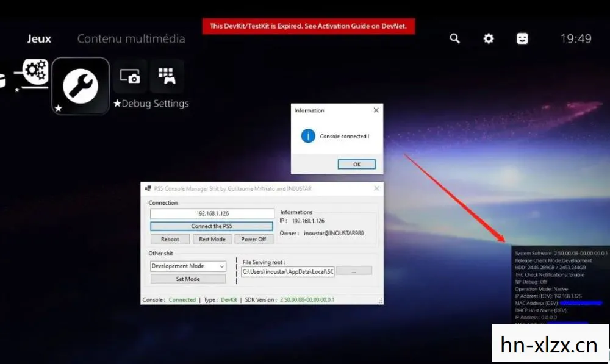The height and width of the screenshot is (364, 610).
Task: Open the search magnifier icon
Action: tap(455, 38)
